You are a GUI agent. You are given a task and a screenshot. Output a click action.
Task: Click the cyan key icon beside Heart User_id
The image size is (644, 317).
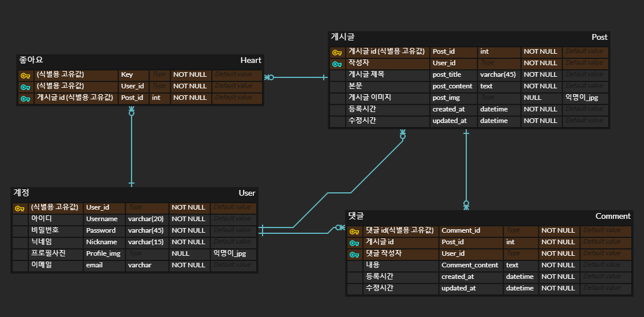[x=25, y=87]
